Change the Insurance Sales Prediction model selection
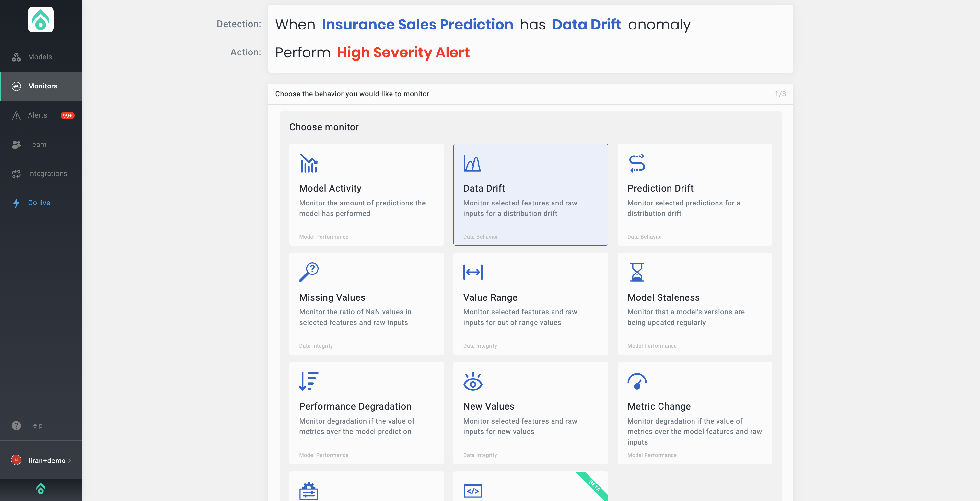 click(x=417, y=25)
